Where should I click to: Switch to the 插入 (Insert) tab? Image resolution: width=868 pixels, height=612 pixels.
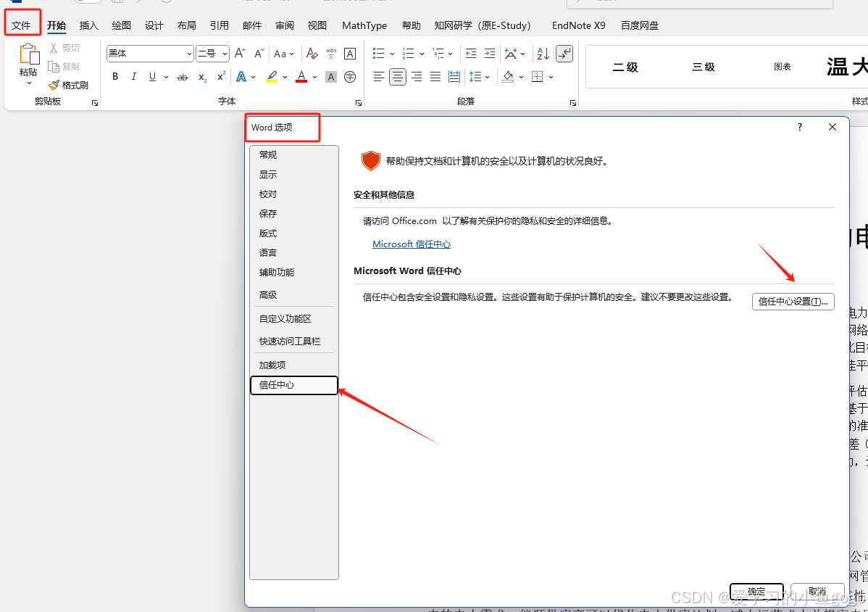(88, 25)
